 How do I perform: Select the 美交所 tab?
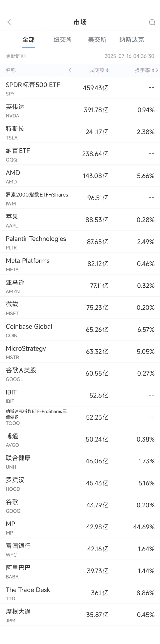coord(97,40)
